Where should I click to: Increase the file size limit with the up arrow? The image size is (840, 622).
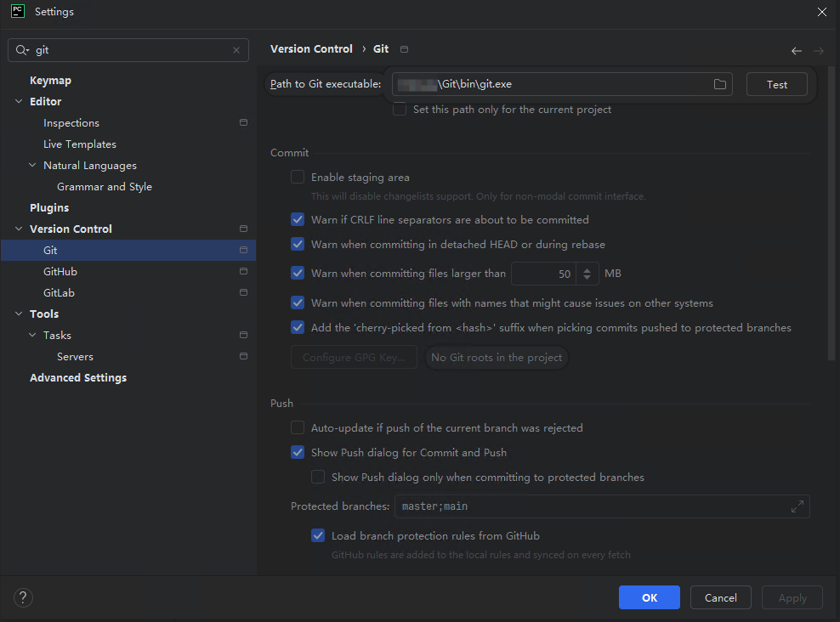click(x=587, y=269)
